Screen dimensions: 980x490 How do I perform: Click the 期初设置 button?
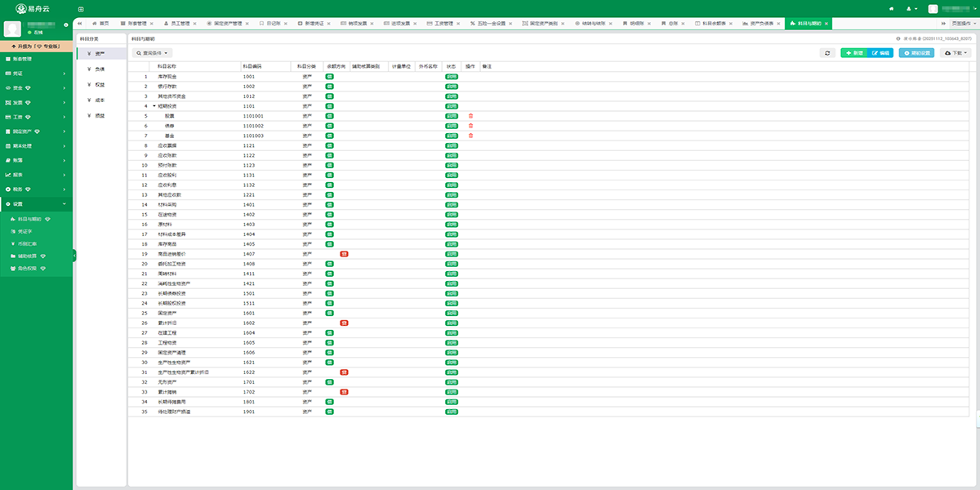click(916, 52)
